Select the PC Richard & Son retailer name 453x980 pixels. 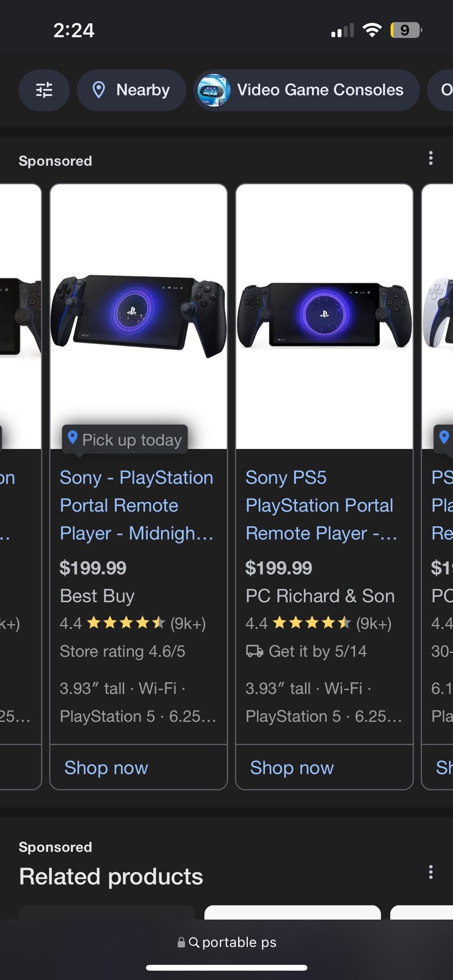[320, 596]
